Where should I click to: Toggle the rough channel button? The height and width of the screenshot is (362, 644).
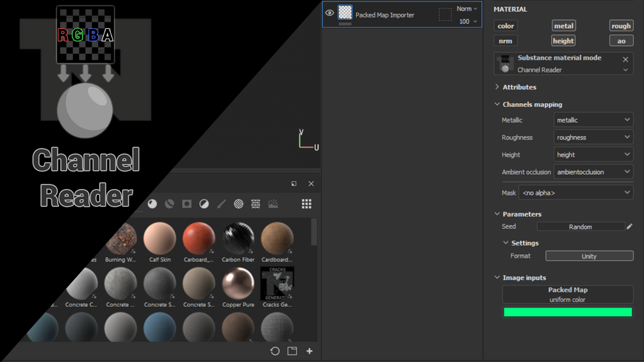pyautogui.click(x=621, y=26)
